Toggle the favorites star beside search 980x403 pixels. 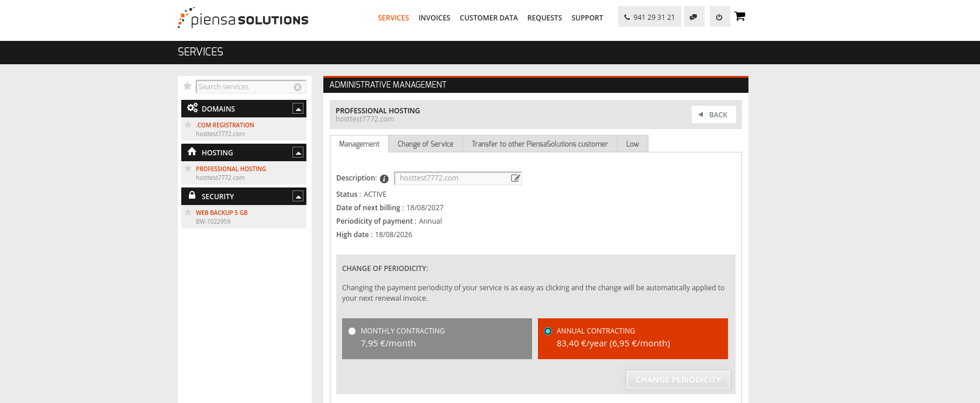coord(187,86)
